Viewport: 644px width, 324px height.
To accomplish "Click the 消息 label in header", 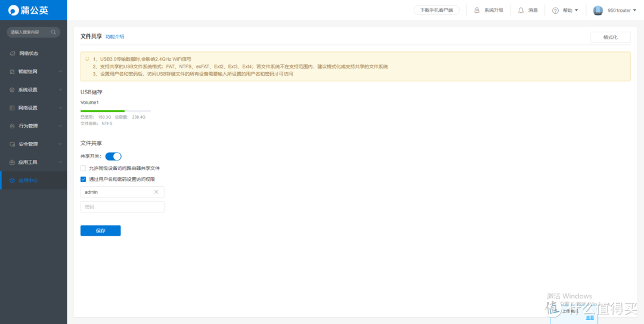I will (x=533, y=10).
